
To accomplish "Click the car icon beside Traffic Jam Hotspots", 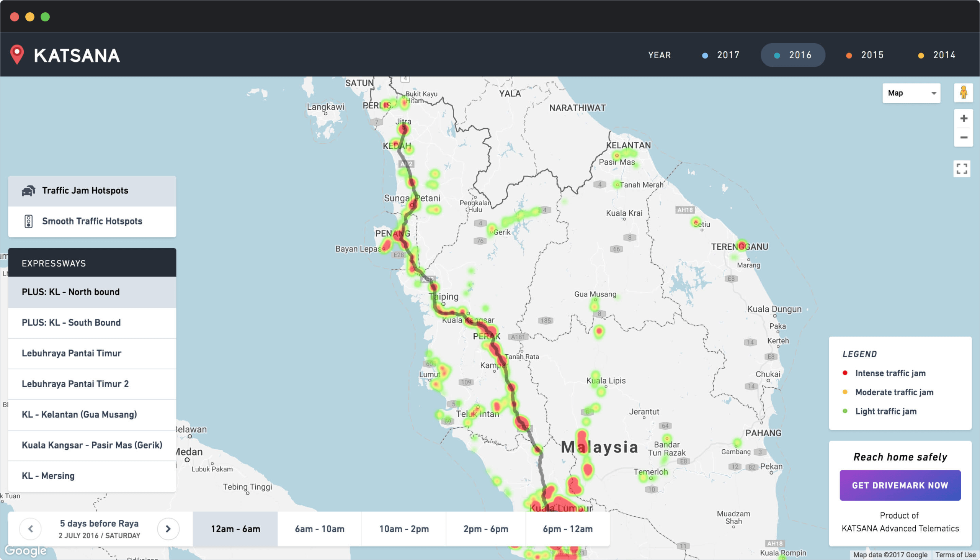I will [x=28, y=191].
